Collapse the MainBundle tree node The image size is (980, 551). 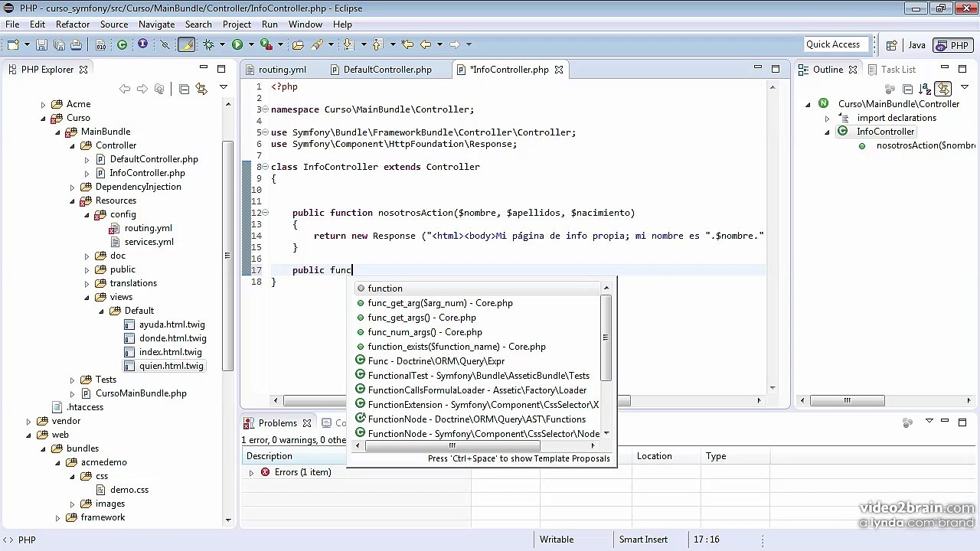(57, 132)
